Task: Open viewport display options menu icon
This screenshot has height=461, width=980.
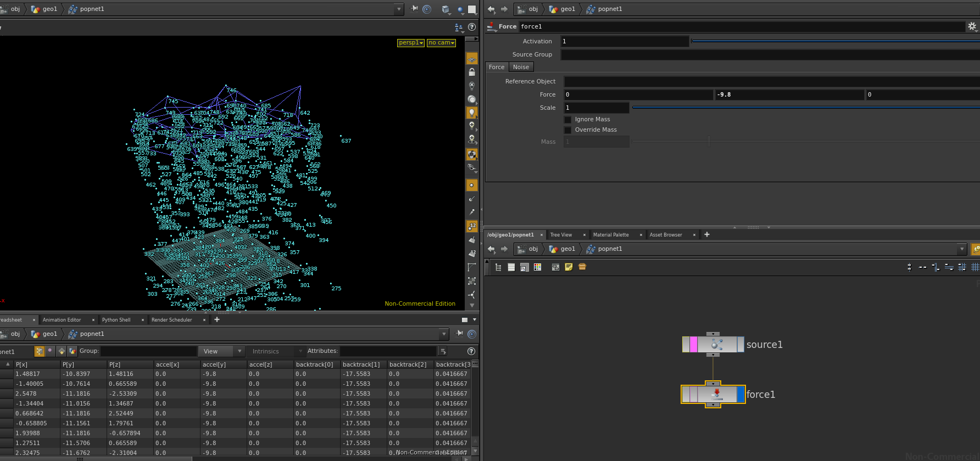Action: [x=459, y=27]
